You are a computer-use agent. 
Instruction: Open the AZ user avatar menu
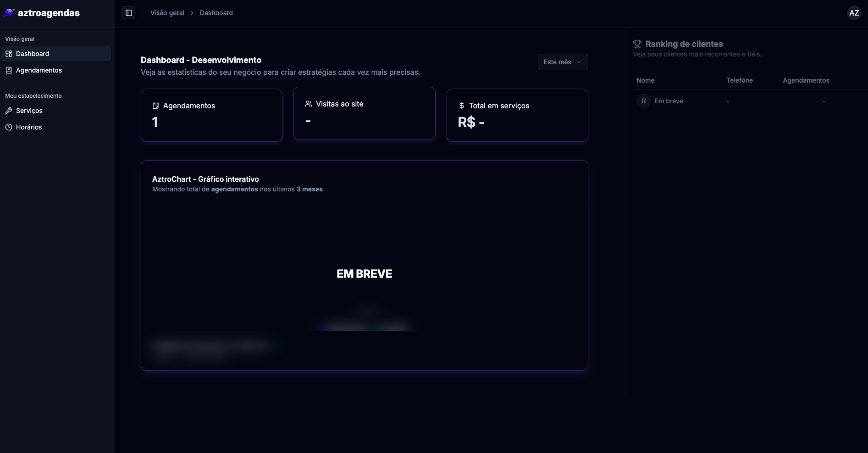(854, 13)
